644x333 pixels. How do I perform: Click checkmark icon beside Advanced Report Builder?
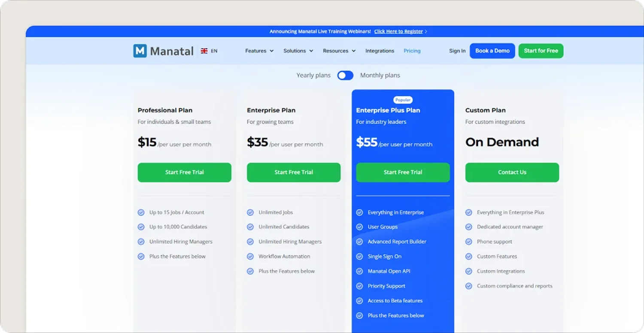coord(360,242)
